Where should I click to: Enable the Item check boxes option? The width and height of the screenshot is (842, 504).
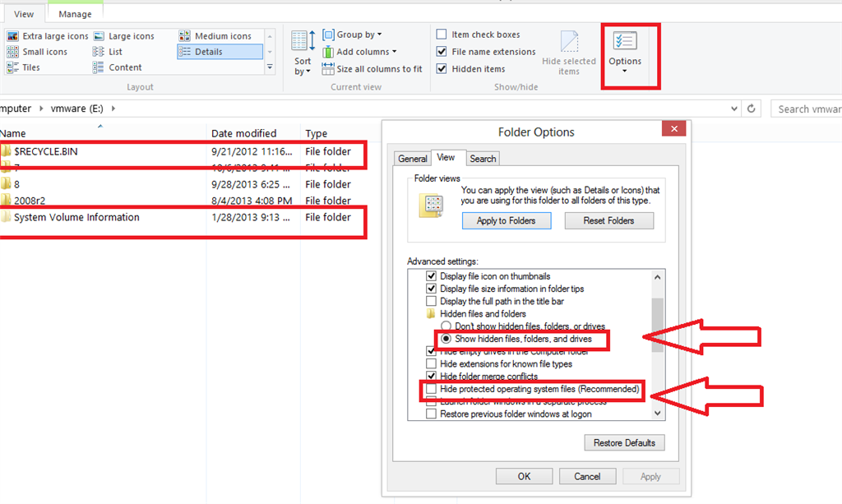point(442,34)
